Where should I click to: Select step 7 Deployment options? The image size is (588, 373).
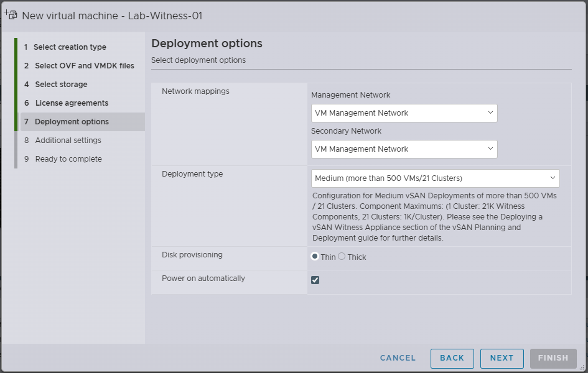[x=72, y=122]
